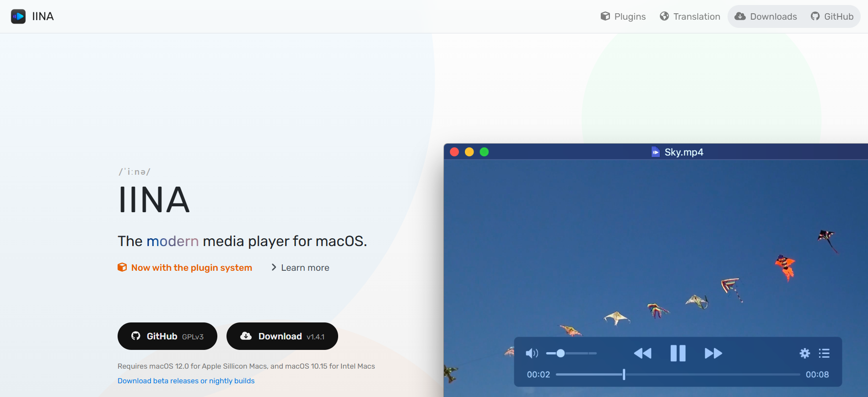Screen dimensions: 868x397
Task: Click the pronunciation text /ˈiːnə/
Action: (135, 172)
